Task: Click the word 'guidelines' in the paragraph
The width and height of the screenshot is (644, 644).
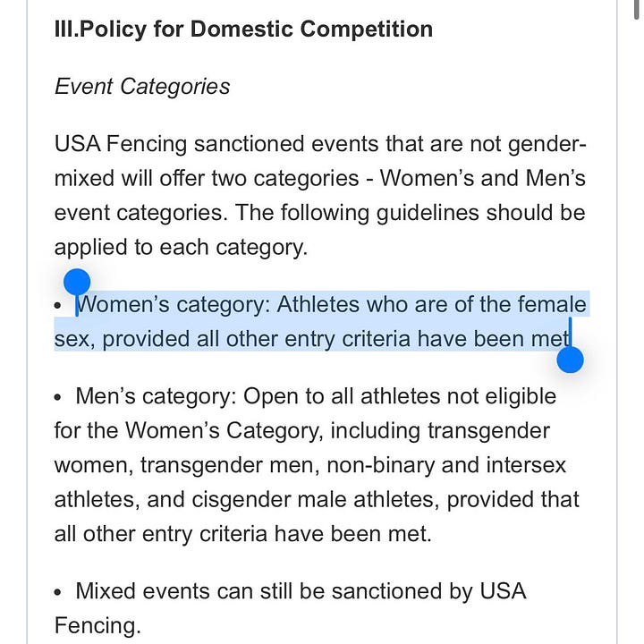Action: [428, 213]
